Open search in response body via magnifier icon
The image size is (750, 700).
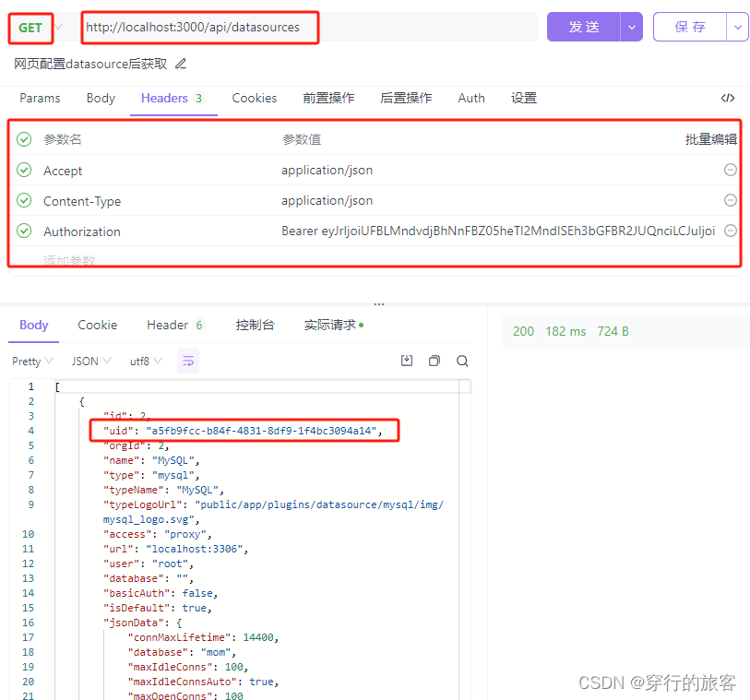point(461,361)
